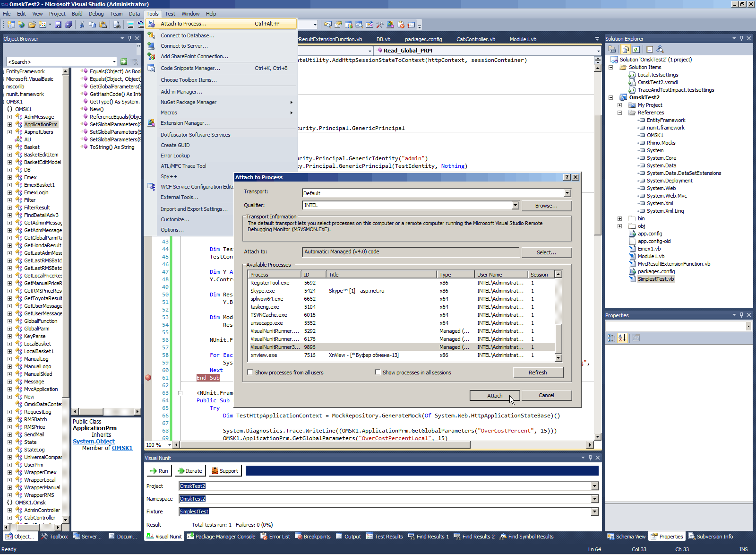Click the Object Browser search go arrow
This screenshot has height=555, width=756.
[x=124, y=61]
